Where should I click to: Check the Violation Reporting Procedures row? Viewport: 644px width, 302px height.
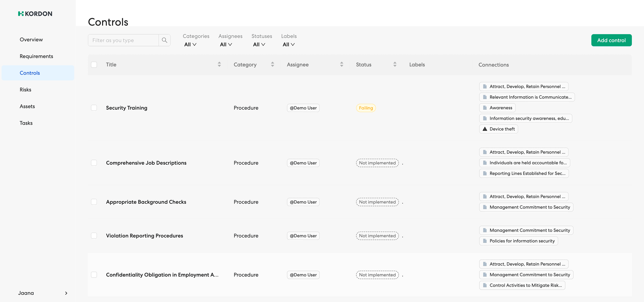(x=94, y=236)
